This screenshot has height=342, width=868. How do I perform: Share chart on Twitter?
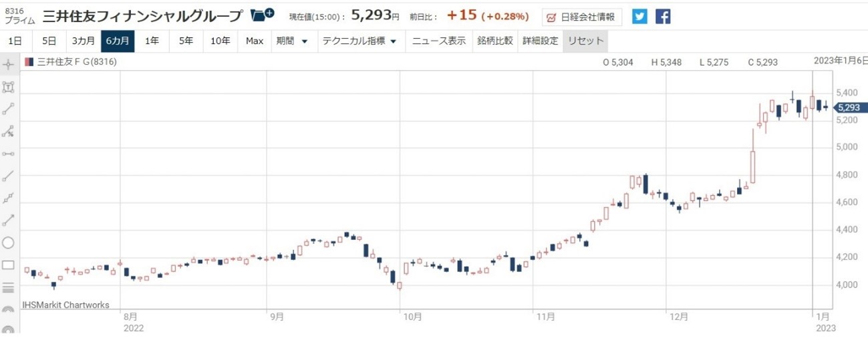tap(639, 16)
